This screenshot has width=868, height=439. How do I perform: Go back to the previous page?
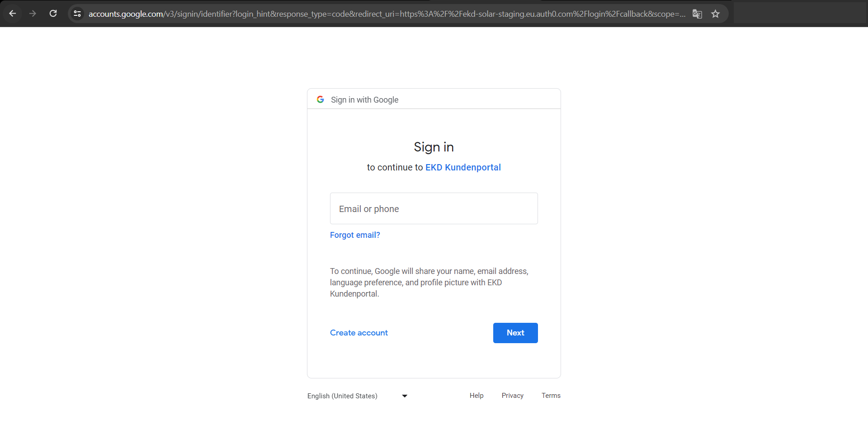(13, 14)
